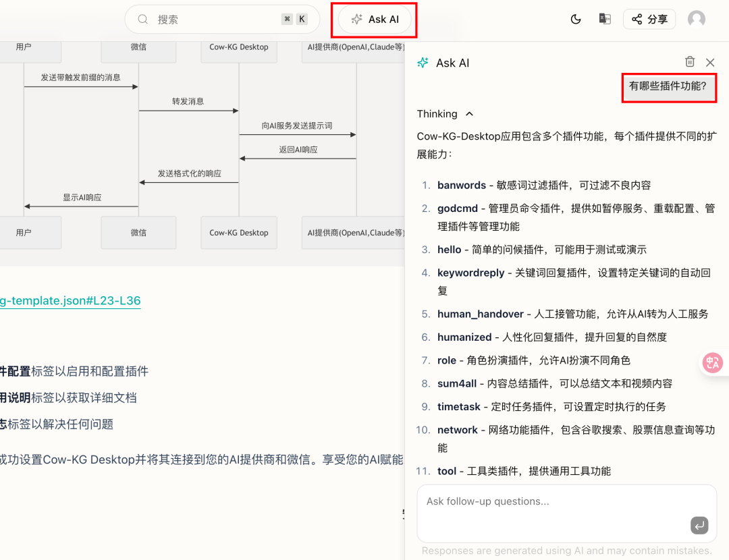
Task: Click the 向AI服务发送提示词 diagram label
Action: (x=296, y=125)
